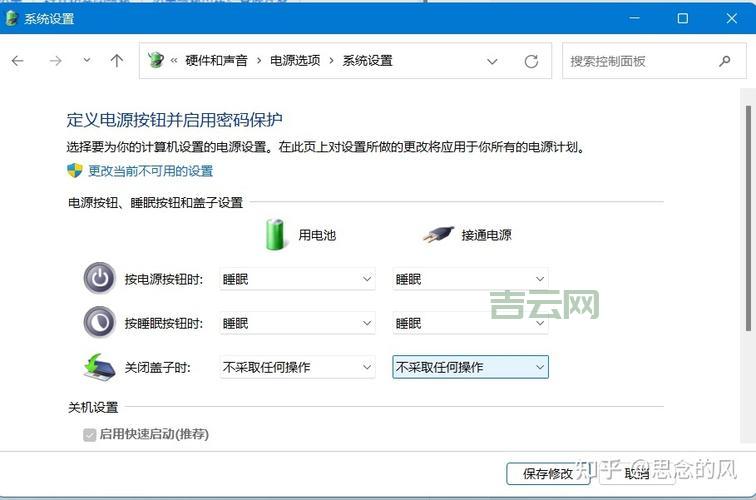Click 更改当前不可用的设置 link
This screenshot has width=756, height=500.
pyautogui.click(x=151, y=171)
